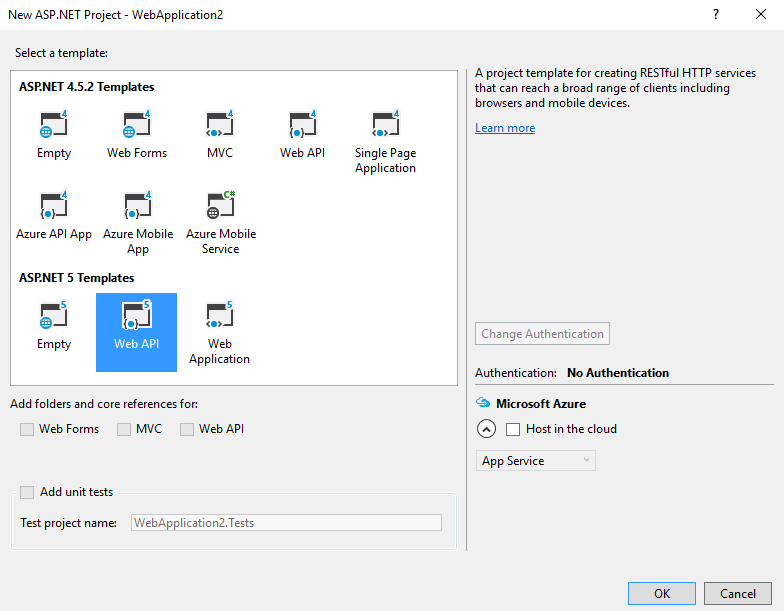Screen dimensions: 784x611
Task: Pick the ASP.NET 4.5.2 Web API template icon
Action: pos(302,124)
